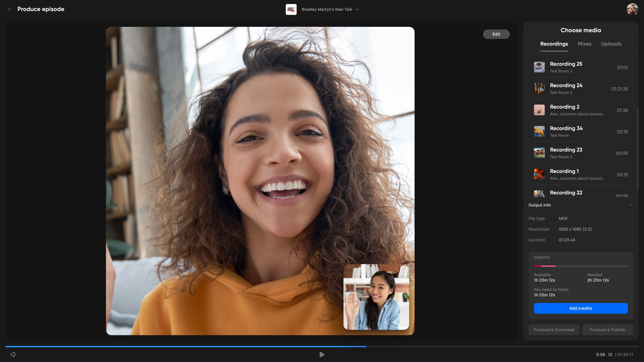644x362 pixels.
Task: Select the Recording 25 thumbnail
Action: [539, 67]
